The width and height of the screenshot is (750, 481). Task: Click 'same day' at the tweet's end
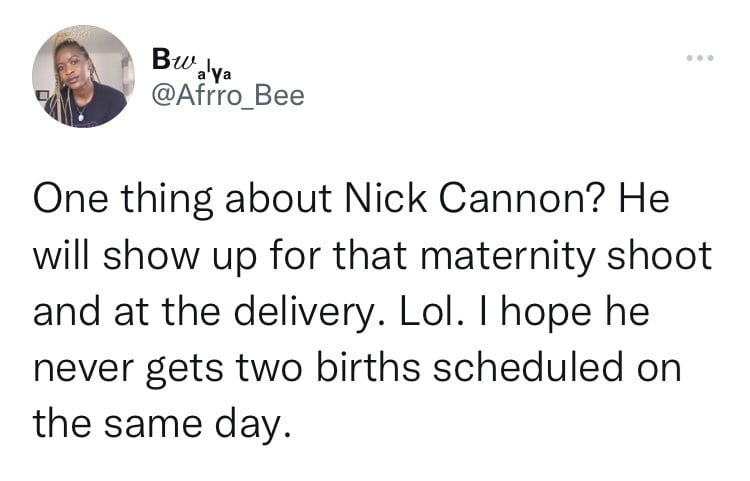click(197, 425)
